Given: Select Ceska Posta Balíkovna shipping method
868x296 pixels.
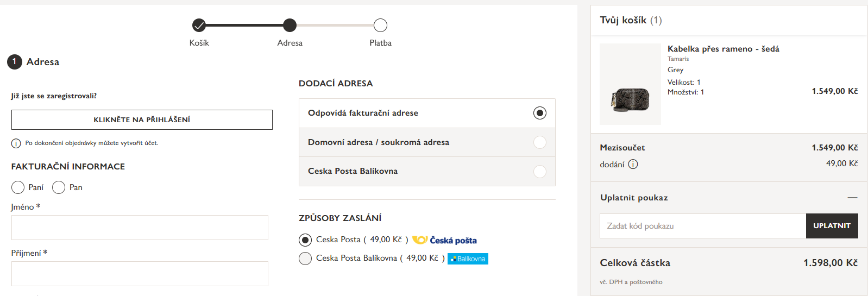Looking at the screenshot, I should click(x=305, y=259).
